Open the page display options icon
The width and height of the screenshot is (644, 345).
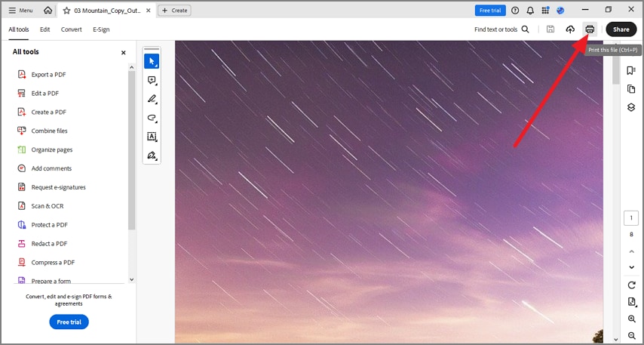pyautogui.click(x=632, y=302)
